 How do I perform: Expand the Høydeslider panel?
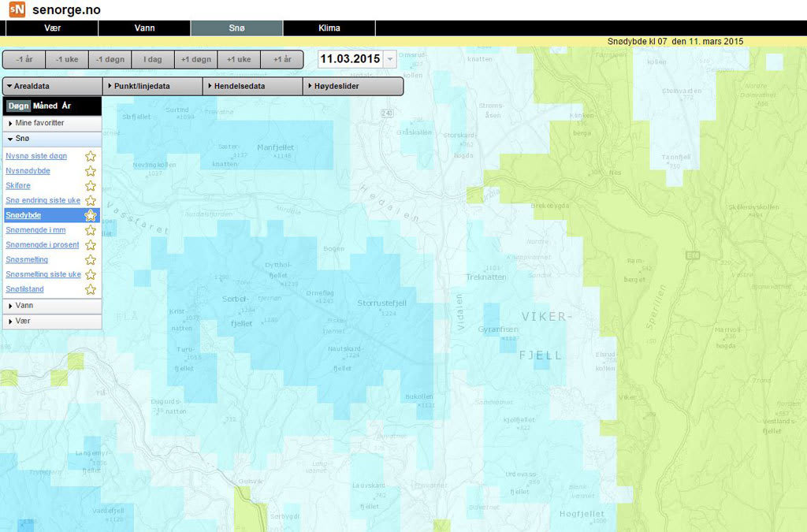click(352, 86)
